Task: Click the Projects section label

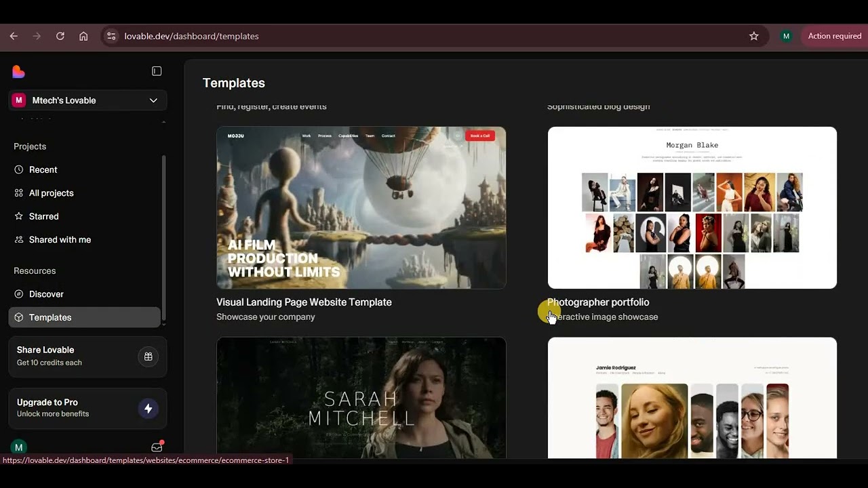Action: click(x=30, y=146)
